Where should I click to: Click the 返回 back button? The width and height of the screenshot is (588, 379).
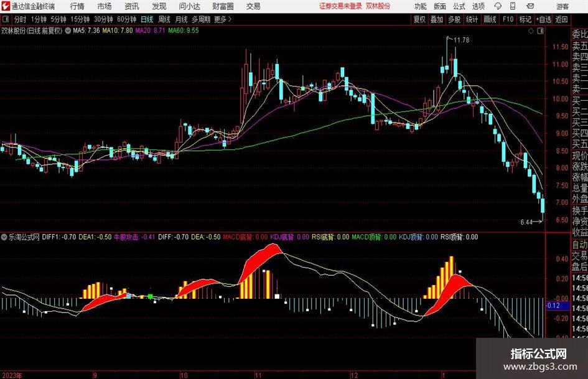[x=561, y=19]
